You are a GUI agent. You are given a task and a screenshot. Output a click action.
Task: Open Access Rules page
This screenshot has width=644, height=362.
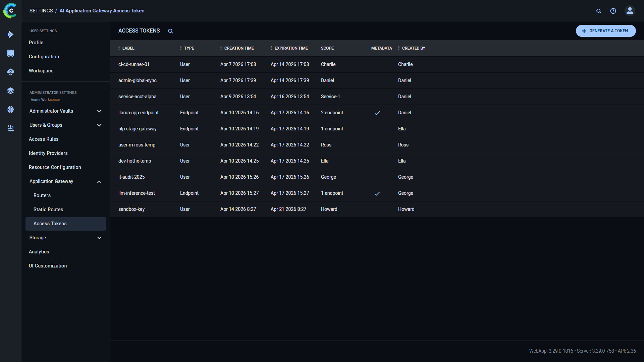point(44,139)
